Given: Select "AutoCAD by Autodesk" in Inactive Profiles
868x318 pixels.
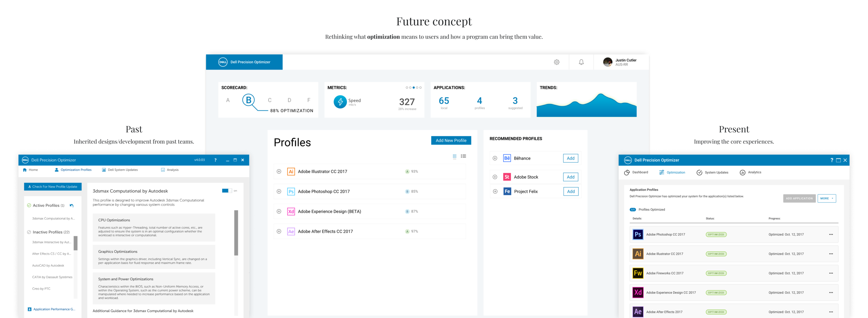Looking at the screenshot, I should point(48,266).
